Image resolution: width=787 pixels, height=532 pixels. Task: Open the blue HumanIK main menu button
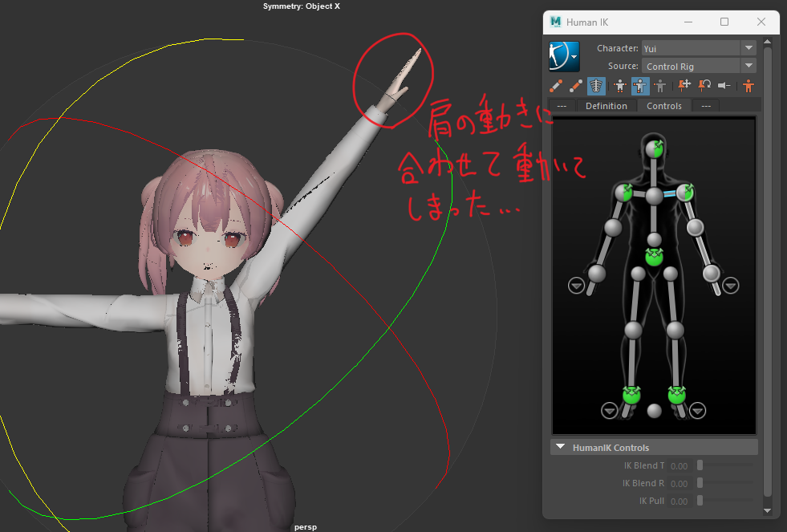click(x=564, y=57)
